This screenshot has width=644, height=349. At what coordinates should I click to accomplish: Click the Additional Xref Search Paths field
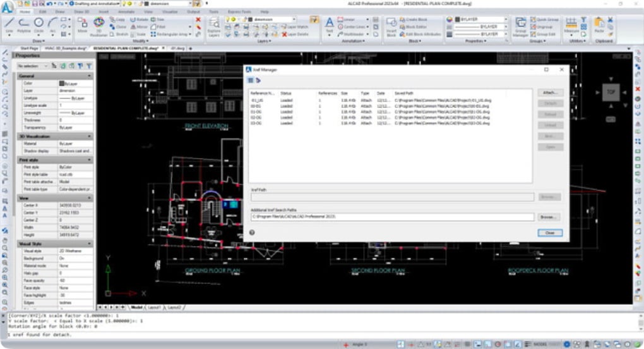click(392, 217)
